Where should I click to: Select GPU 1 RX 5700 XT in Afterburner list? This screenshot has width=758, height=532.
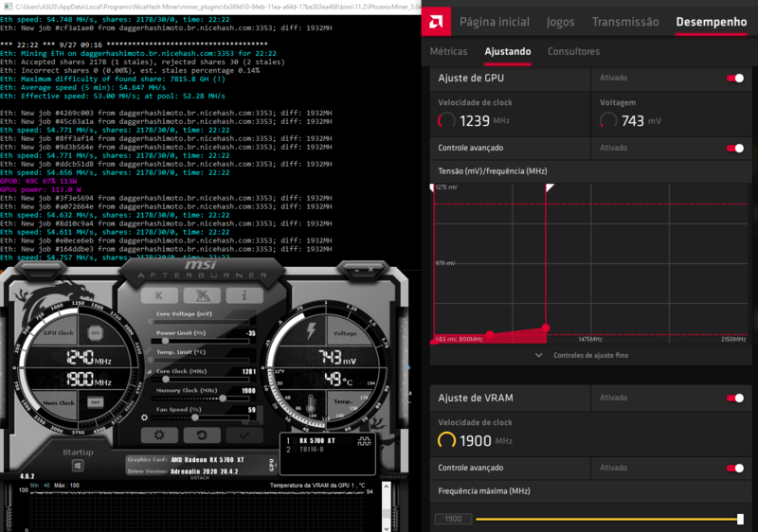[317, 441]
